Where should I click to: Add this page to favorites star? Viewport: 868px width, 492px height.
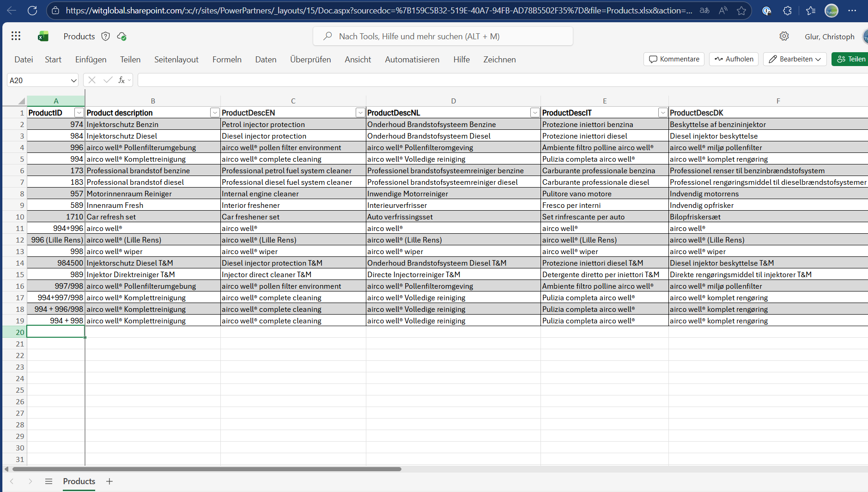pyautogui.click(x=741, y=10)
